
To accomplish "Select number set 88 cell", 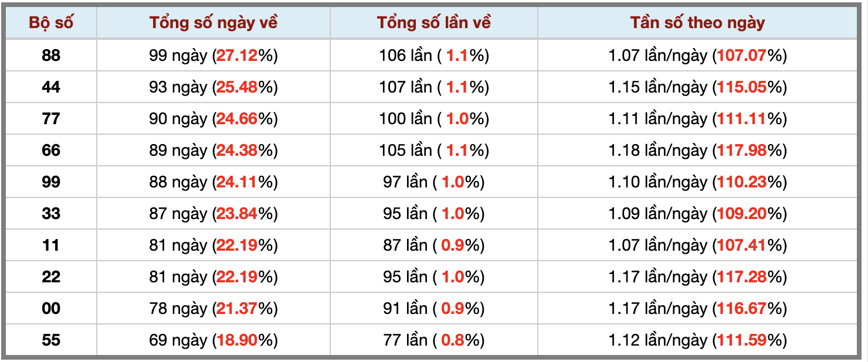I will pyautogui.click(x=51, y=56).
